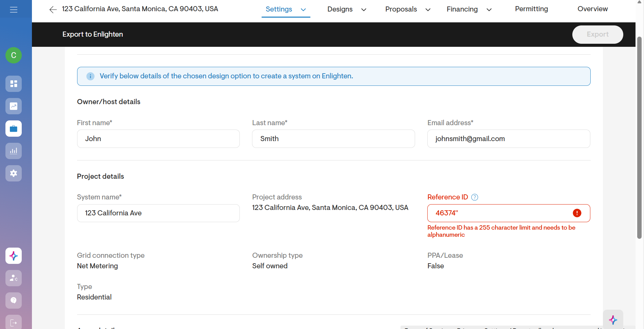Click the PPA/Lease False value
644x329 pixels.
pos(436,266)
